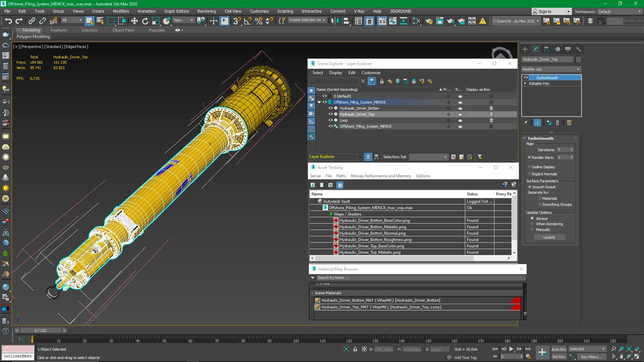644x362 pixels.
Task: Select the Manually update option
Action: pos(532,230)
